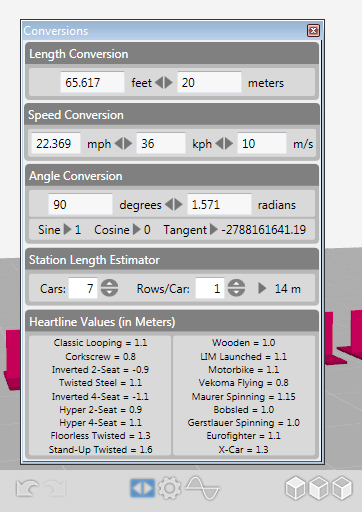Image resolution: width=362 pixels, height=512 pixels.
Task: Click X-Car = 1.3 entry
Action: click(x=244, y=449)
